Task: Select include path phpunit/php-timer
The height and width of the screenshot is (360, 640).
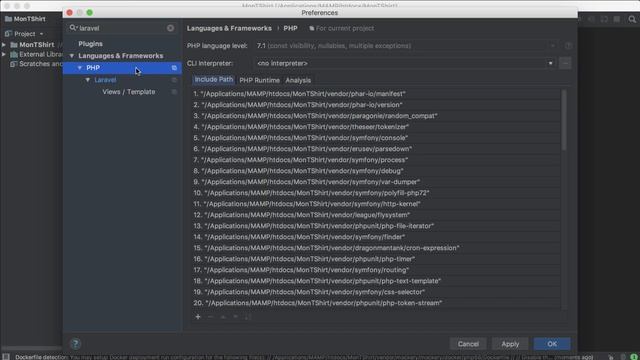Action: pyautogui.click(x=376, y=259)
